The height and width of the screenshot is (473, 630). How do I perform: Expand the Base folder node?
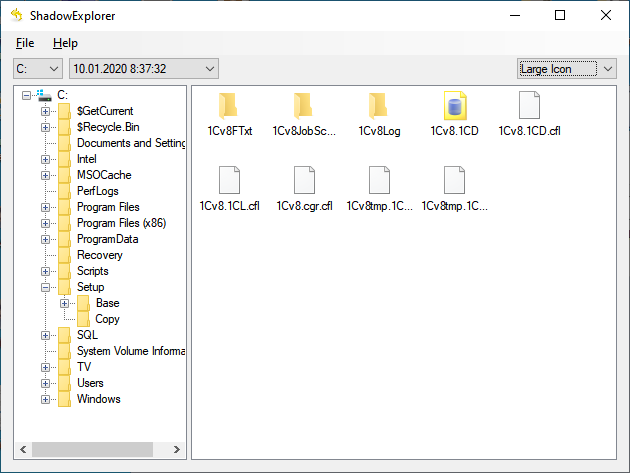click(x=65, y=303)
